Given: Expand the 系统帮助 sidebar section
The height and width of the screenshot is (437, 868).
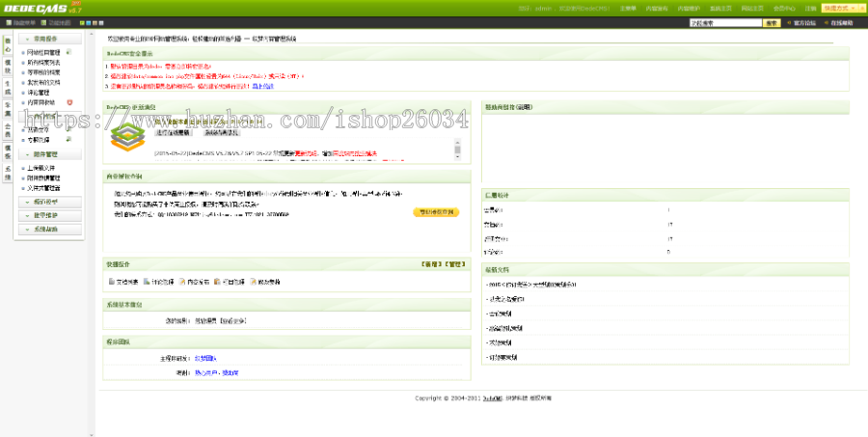Looking at the screenshot, I should tap(50, 229).
